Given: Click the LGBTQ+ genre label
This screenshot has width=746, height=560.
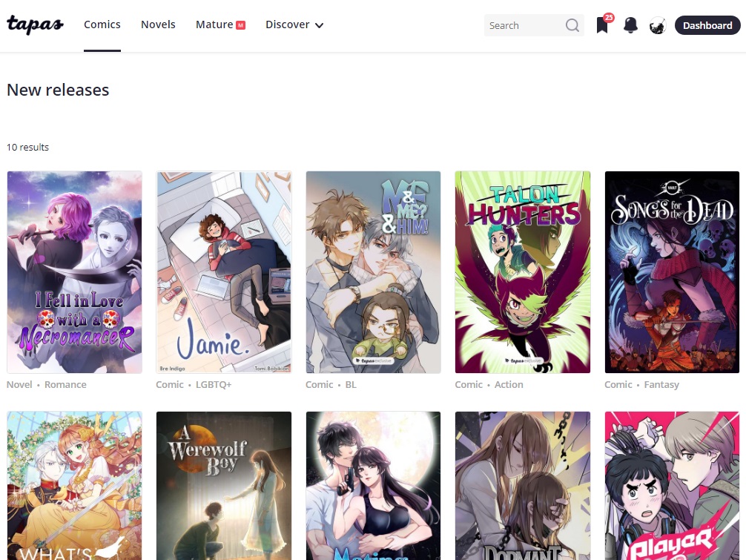Looking at the screenshot, I should point(214,384).
